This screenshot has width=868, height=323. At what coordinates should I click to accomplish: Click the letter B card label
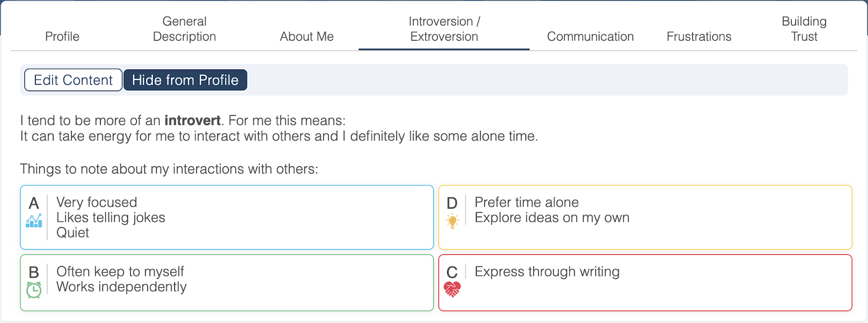[34, 272]
